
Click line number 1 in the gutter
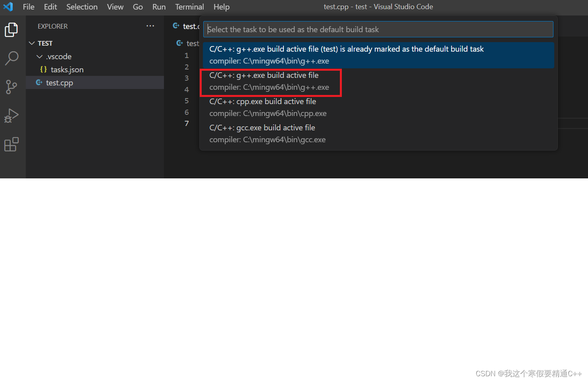187,56
